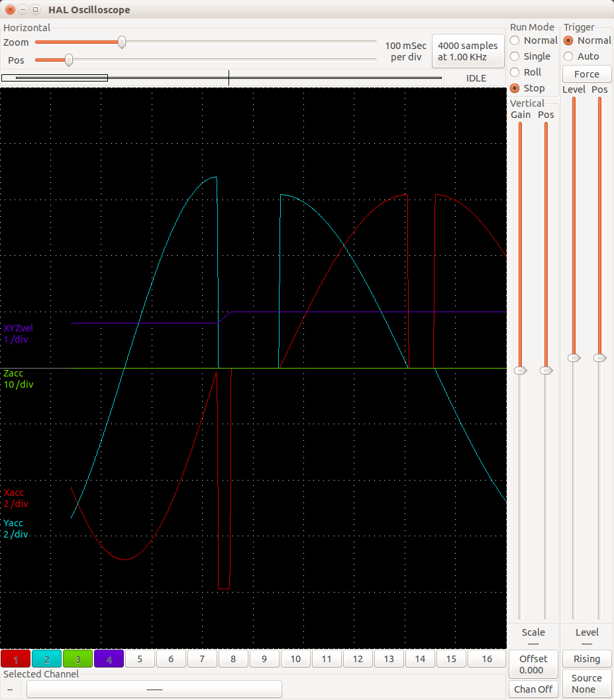This screenshot has height=700, width=614.
Task: Switch trigger mode to Auto
Action: (x=568, y=56)
